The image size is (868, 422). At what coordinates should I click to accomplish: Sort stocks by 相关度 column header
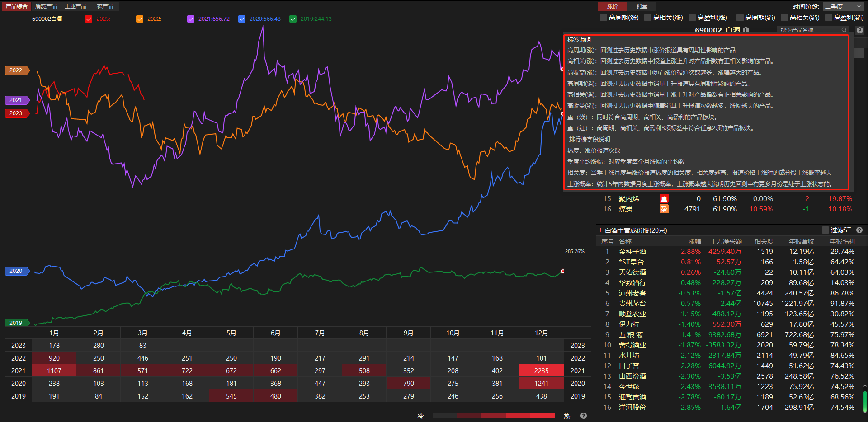click(764, 241)
